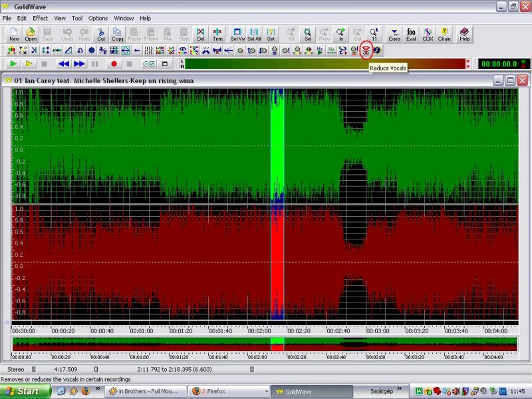Viewport: 532px width, 399px height.
Task: Open the Effect menu
Action: [x=41, y=18]
